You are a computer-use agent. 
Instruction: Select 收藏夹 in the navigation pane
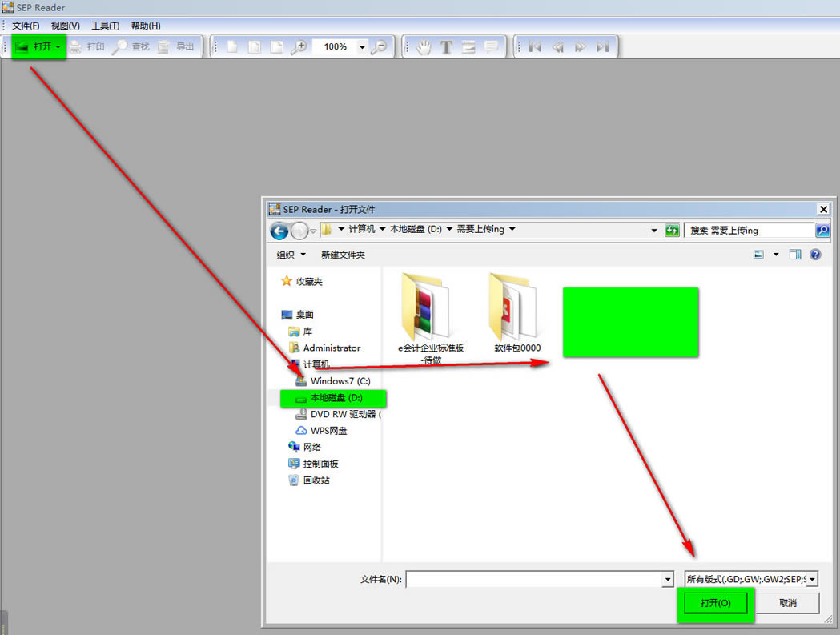[x=302, y=281]
